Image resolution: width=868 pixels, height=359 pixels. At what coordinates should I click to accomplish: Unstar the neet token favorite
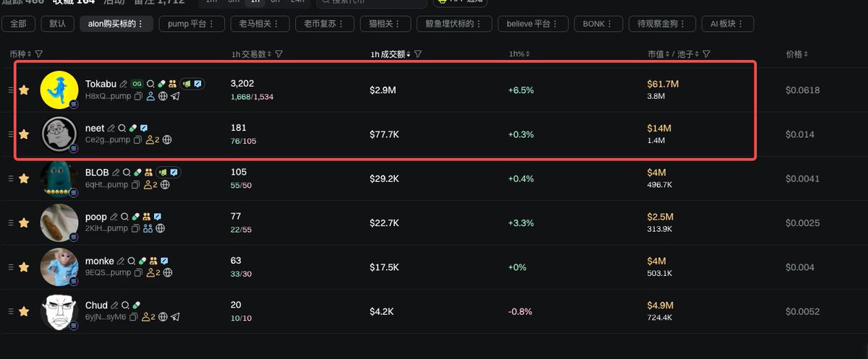point(24,134)
